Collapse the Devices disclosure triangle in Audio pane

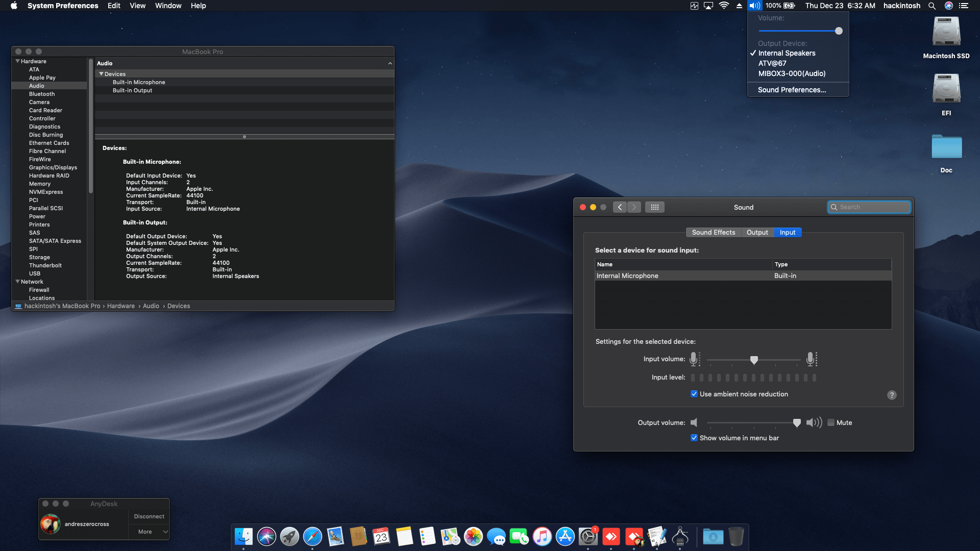pos(102,73)
